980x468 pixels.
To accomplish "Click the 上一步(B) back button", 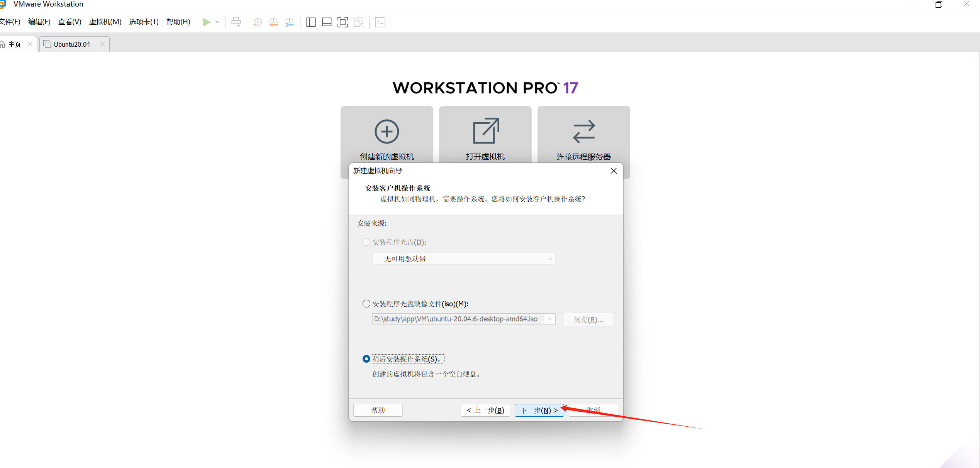I will pyautogui.click(x=485, y=410).
